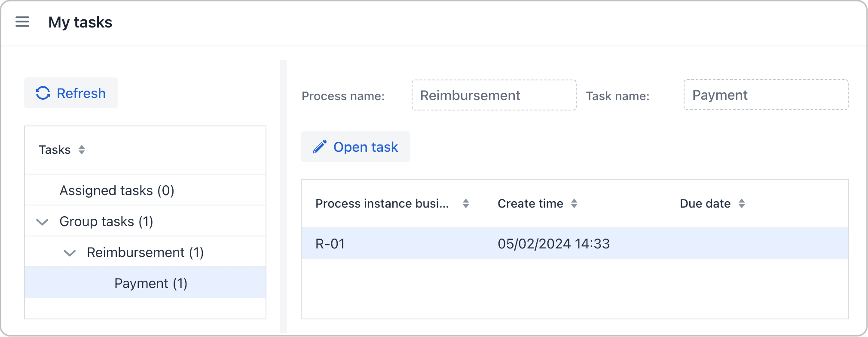
Task: Sort table by Due date arrows
Action: 742,204
